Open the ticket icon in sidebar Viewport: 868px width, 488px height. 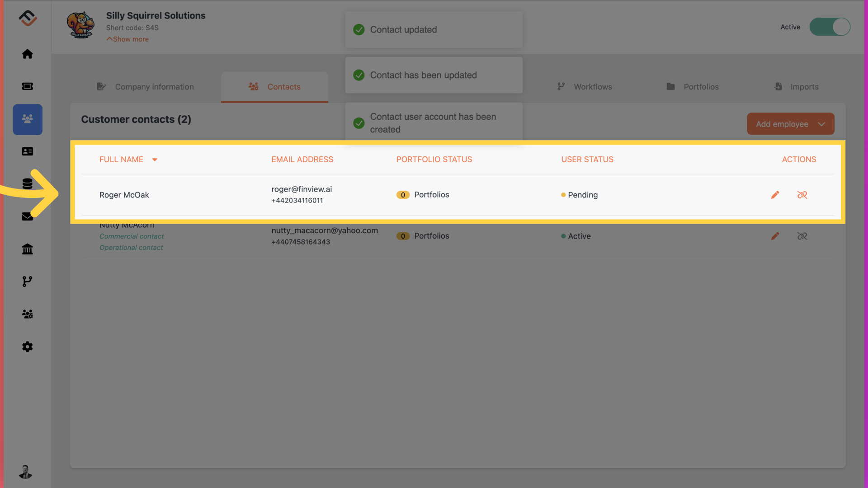click(x=28, y=86)
